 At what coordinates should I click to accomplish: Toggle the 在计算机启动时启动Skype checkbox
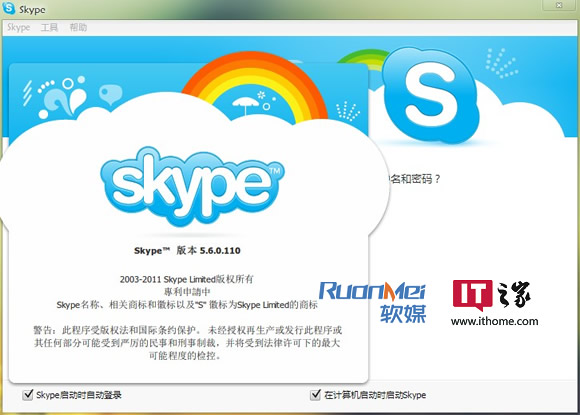tap(315, 395)
